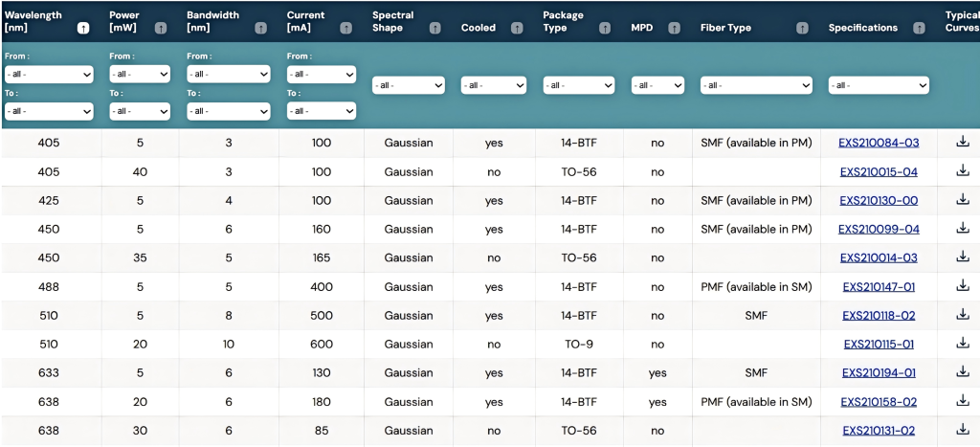This screenshot has height=447, width=980.
Task: Download typical curves for EXS210014-03
Action: [x=963, y=257]
